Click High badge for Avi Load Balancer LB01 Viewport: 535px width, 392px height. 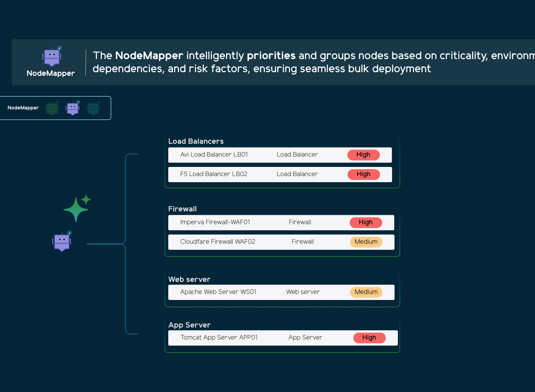coord(364,155)
